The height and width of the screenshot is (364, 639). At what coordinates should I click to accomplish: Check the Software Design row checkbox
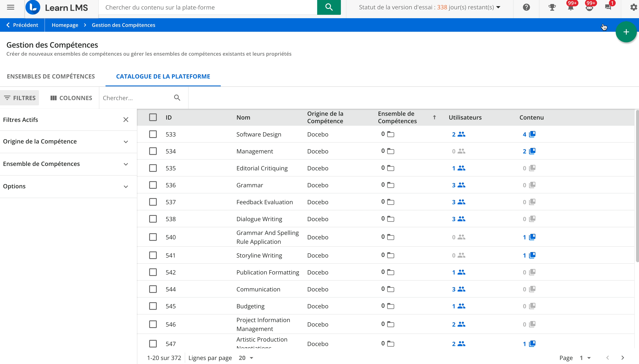click(153, 134)
